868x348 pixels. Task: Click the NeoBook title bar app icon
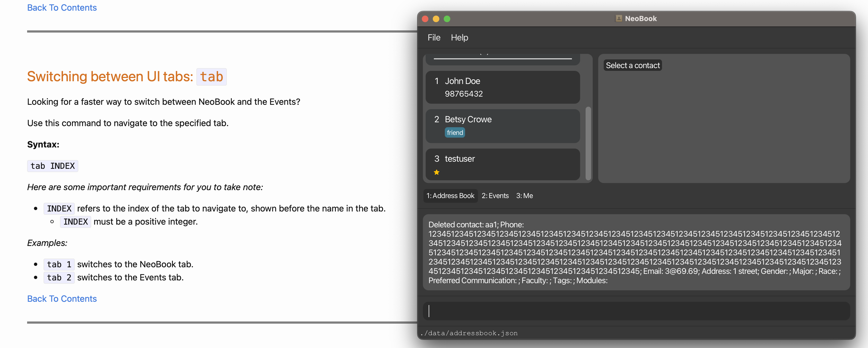pyautogui.click(x=619, y=19)
